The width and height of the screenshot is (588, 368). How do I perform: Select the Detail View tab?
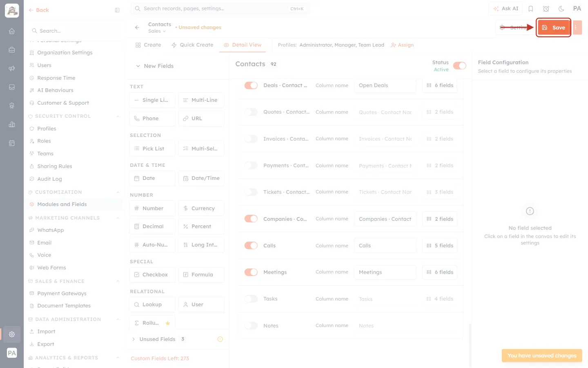(243, 45)
